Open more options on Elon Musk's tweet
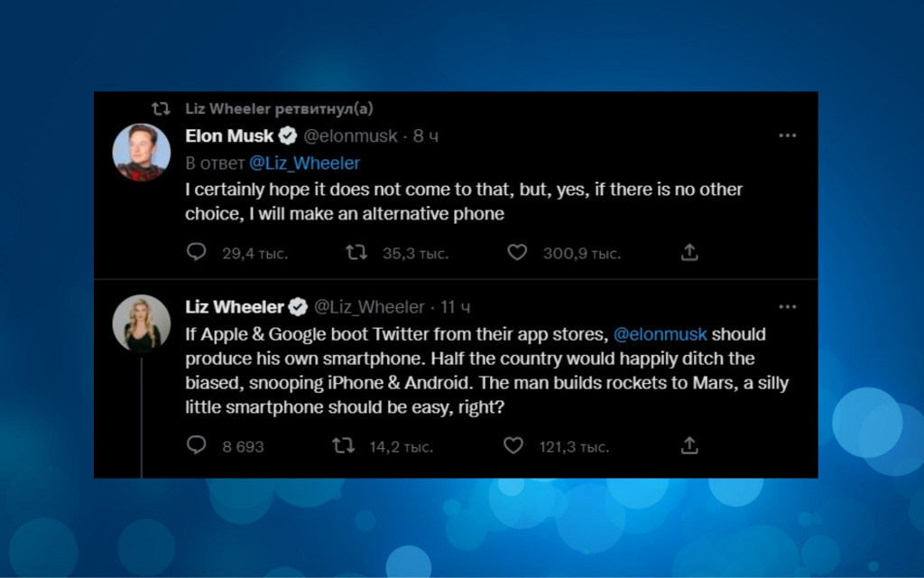The height and width of the screenshot is (578, 924). (x=788, y=135)
